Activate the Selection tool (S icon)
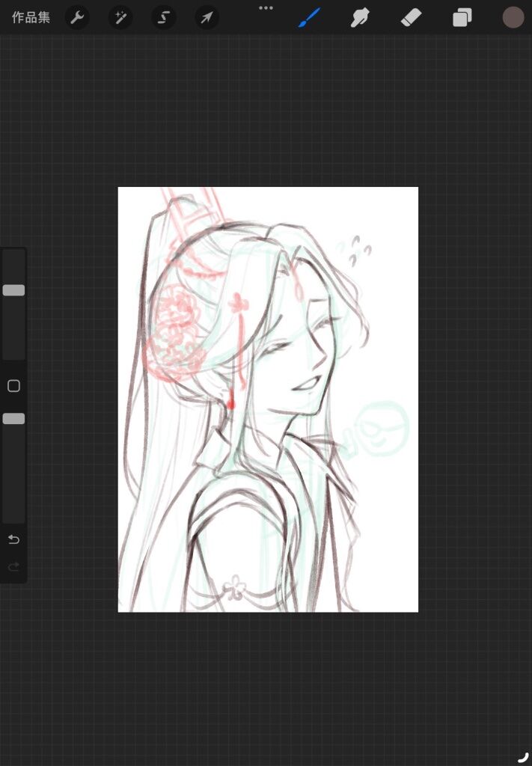The height and width of the screenshot is (766, 532). coord(164,17)
